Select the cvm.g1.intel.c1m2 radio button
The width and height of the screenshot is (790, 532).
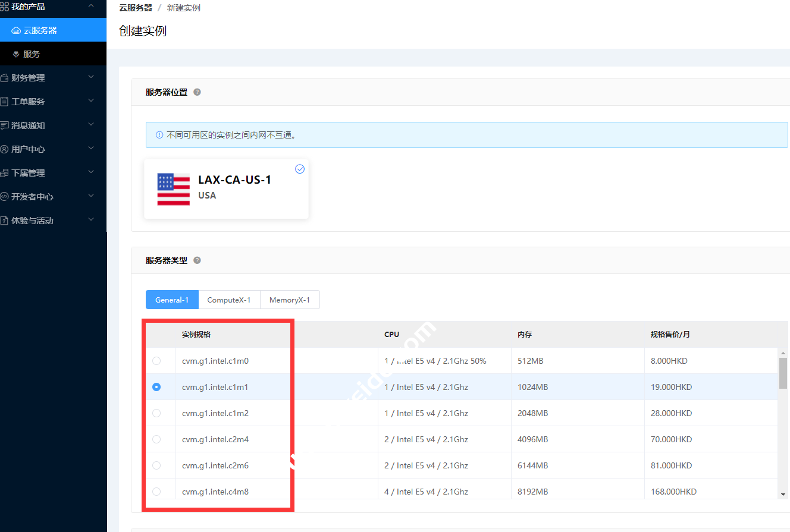[x=156, y=413]
